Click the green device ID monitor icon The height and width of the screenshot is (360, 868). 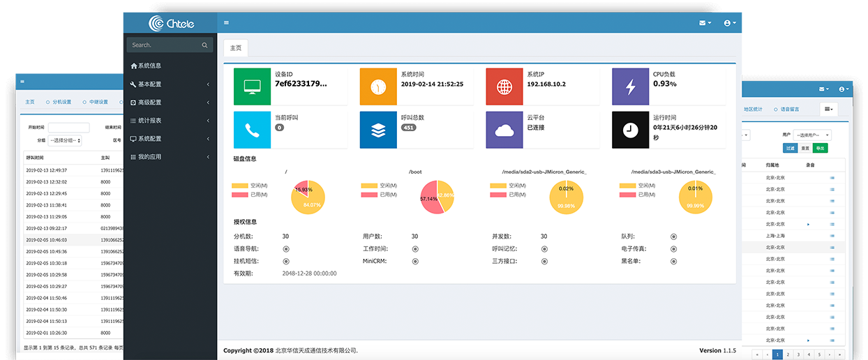point(252,87)
